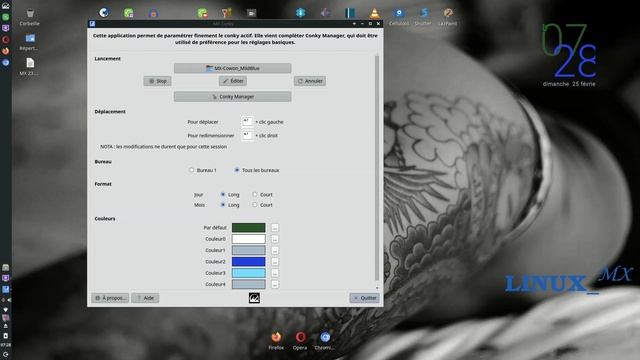Click the '...' button beside Couleur3
640x360 pixels.
[x=275, y=273]
